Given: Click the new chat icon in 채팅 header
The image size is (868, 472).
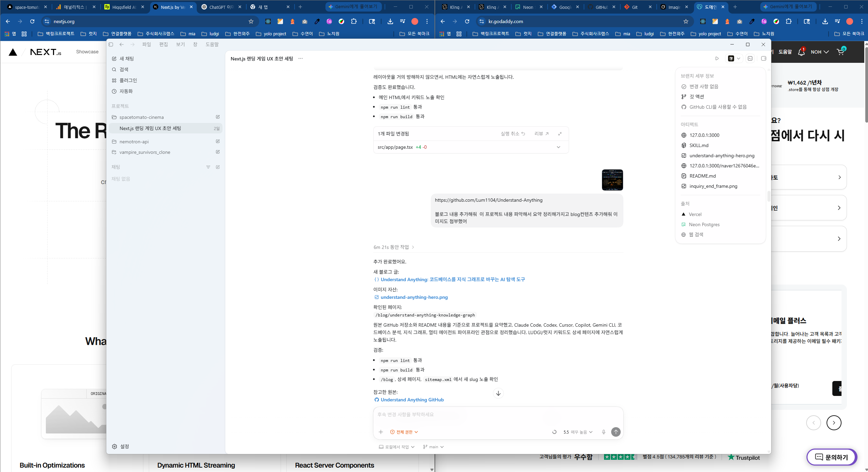Looking at the screenshot, I should pos(218,167).
